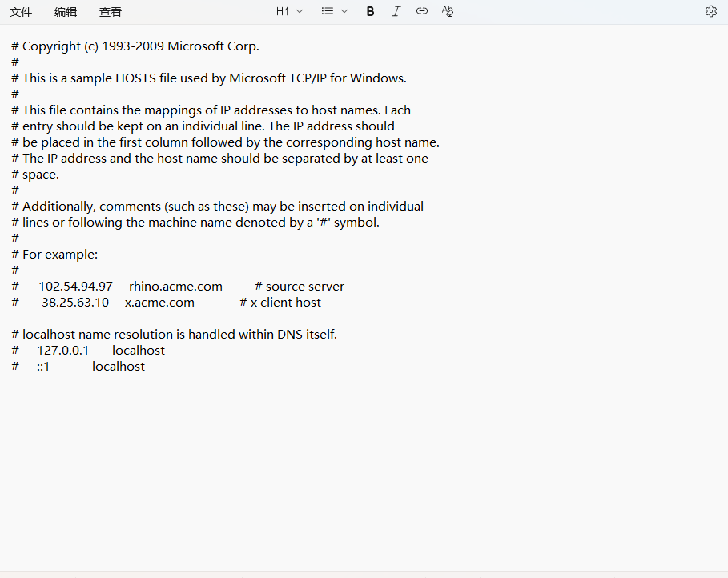Click the x.acme.com host name
The width and height of the screenshot is (728, 578).
[159, 303]
